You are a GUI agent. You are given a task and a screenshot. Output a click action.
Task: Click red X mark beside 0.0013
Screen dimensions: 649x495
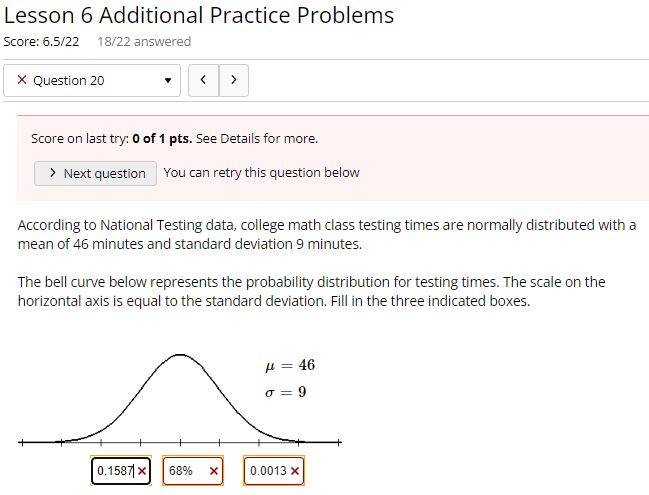[x=295, y=471]
